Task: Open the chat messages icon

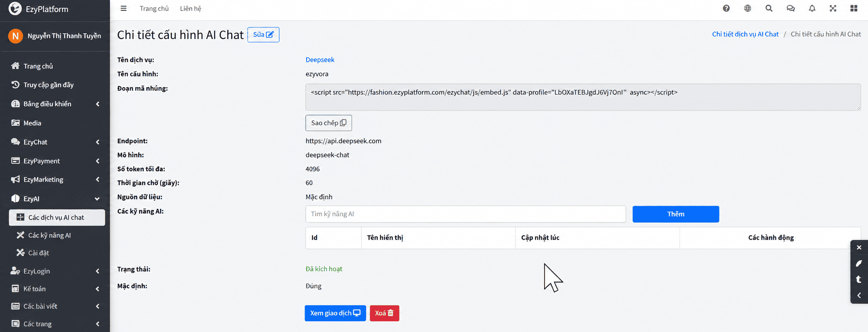Action: [790, 8]
